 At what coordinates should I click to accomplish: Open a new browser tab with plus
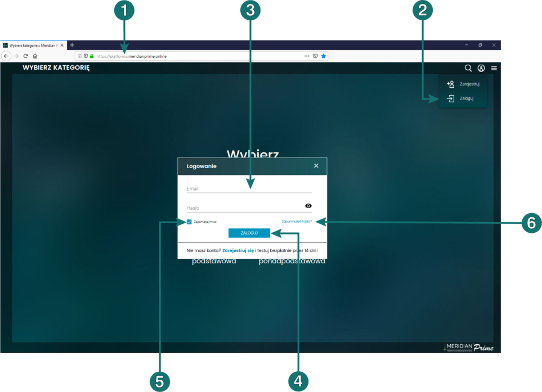coord(72,45)
